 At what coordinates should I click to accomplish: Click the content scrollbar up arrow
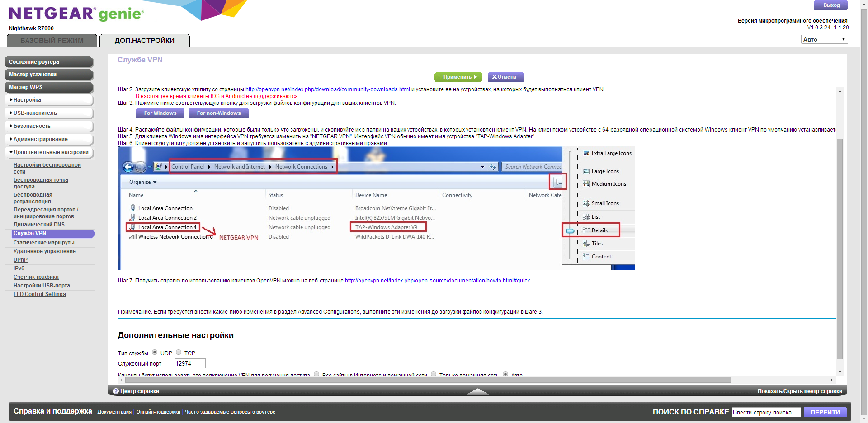click(x=840, y=91)
